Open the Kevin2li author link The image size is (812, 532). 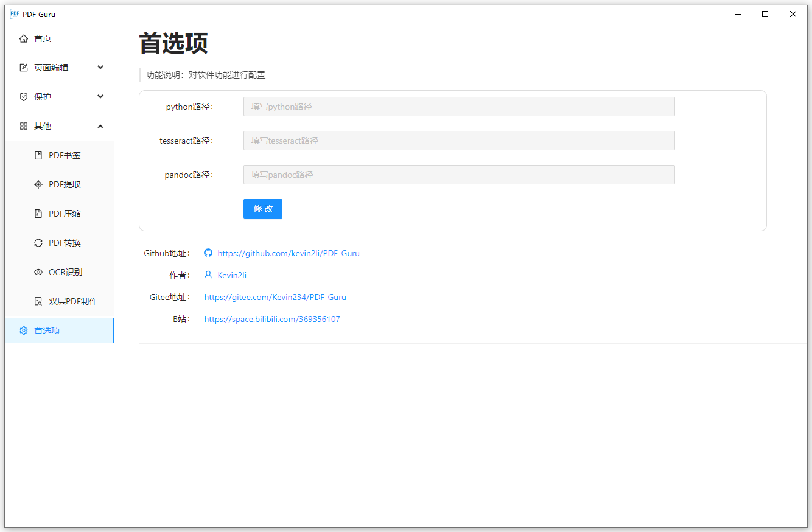tap(232, 275)
